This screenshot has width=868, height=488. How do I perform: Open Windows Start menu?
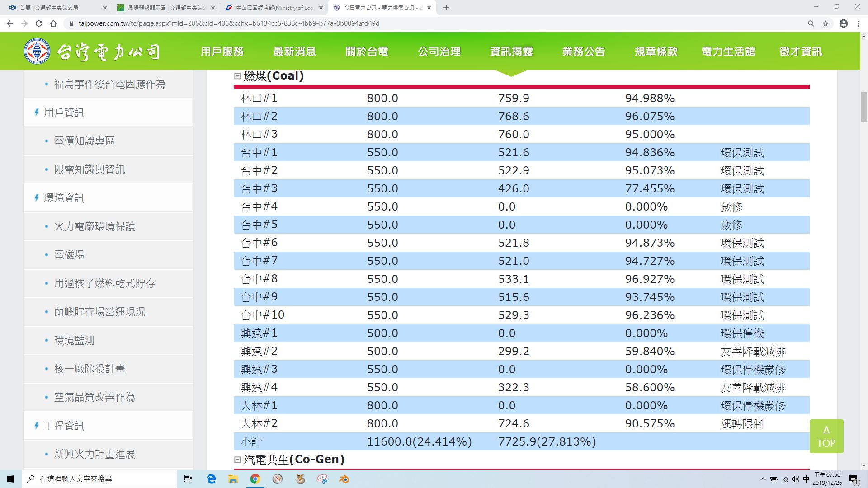[x=11, y=479]
